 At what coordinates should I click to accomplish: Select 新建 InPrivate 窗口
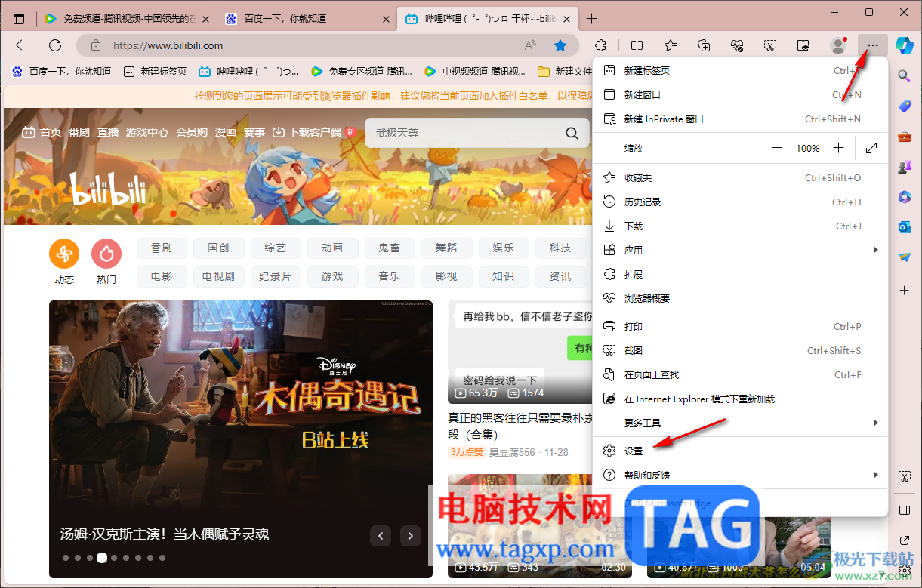(740, 119)
